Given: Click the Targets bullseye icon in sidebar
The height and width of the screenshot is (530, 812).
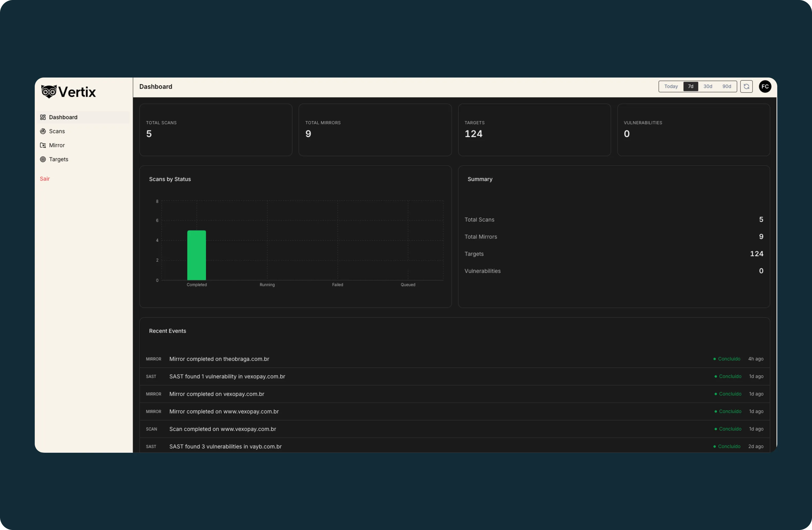Looking at the screenshot, I should coord(43,159).
